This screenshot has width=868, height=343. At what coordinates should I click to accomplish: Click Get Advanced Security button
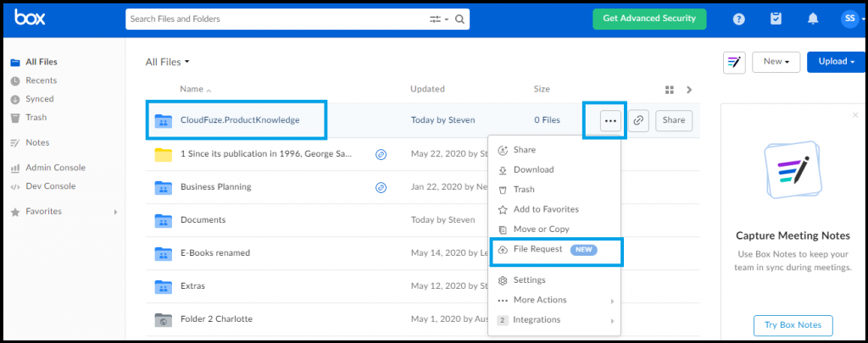coord(649,19)
